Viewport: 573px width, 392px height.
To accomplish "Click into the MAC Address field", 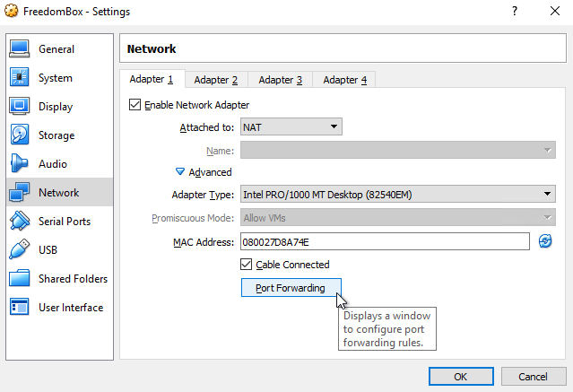I will (x=385, y=241).
